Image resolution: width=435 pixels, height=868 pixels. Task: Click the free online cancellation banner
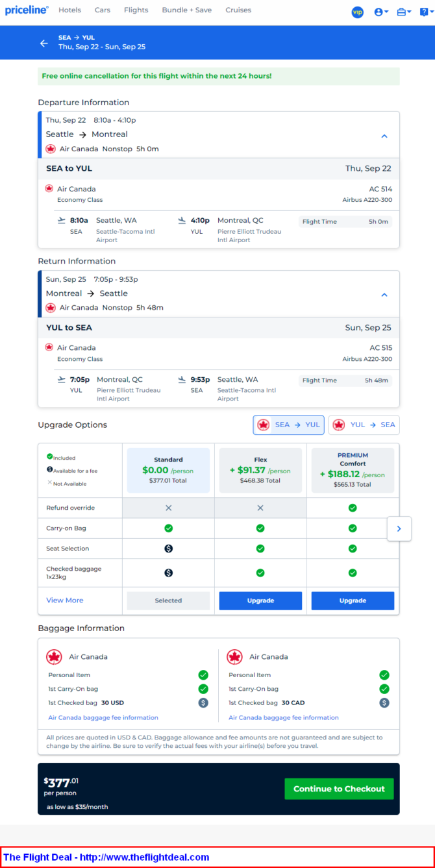point(219,76)
